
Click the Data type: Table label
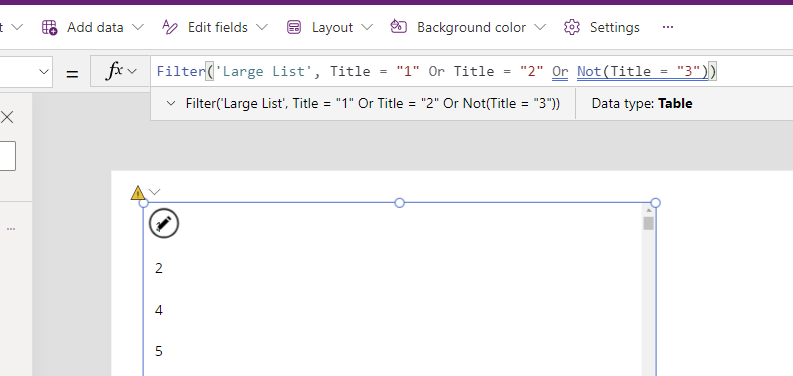[642, 104]
